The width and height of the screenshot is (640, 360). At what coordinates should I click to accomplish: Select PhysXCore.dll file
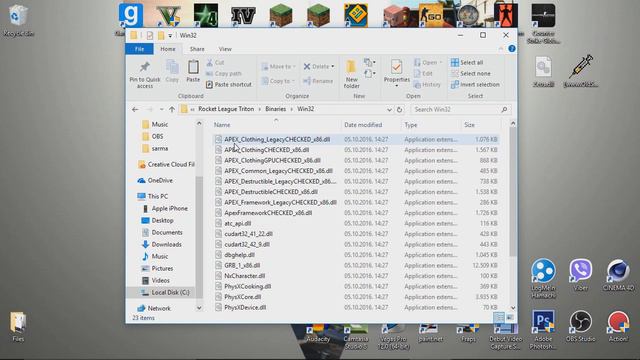(242, 297)
